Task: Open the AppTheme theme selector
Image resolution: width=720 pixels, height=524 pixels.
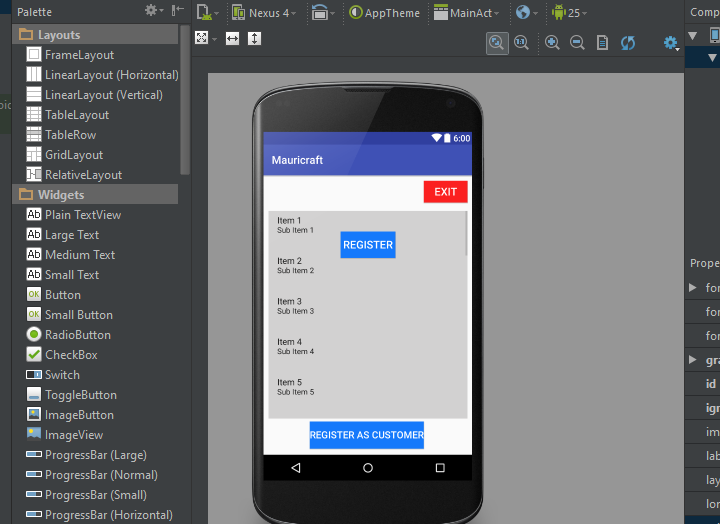Action: point(385,13)
